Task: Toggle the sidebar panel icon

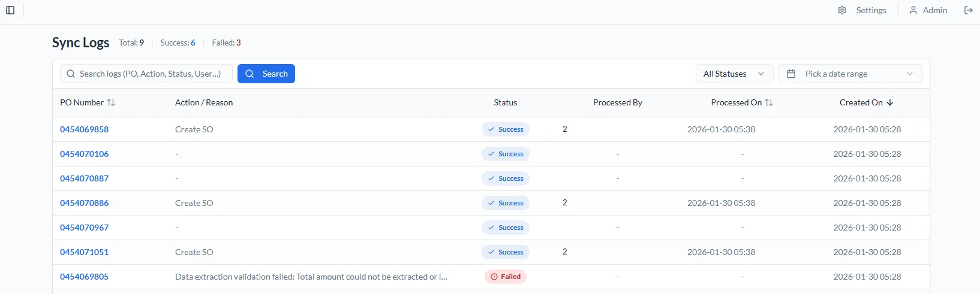Action: point(10,10)
